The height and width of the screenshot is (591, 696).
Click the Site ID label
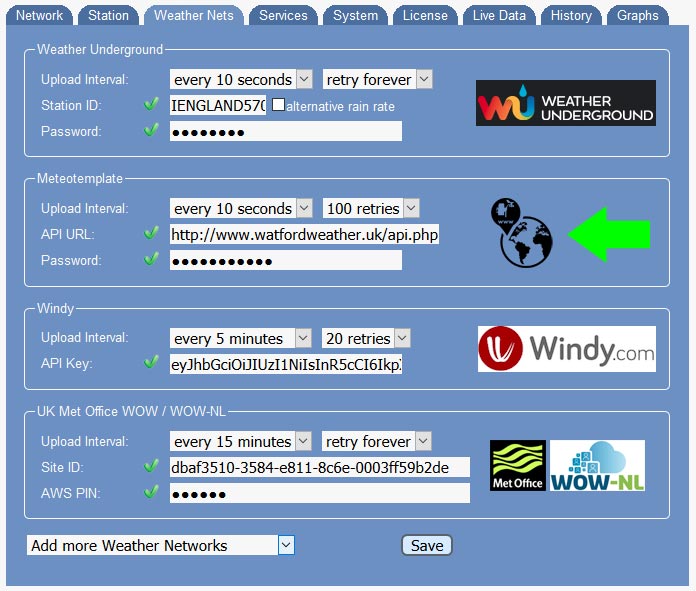[x=62, y=467]
